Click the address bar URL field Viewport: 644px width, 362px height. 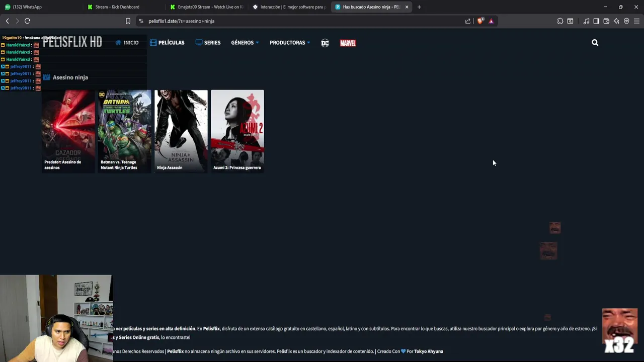(x=302, y=21)
